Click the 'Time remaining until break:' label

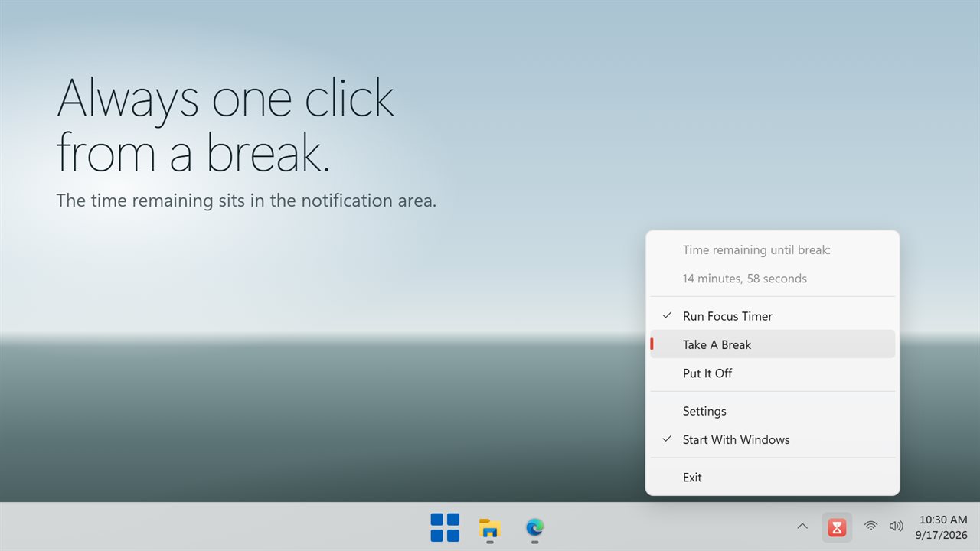coord(756,250)
